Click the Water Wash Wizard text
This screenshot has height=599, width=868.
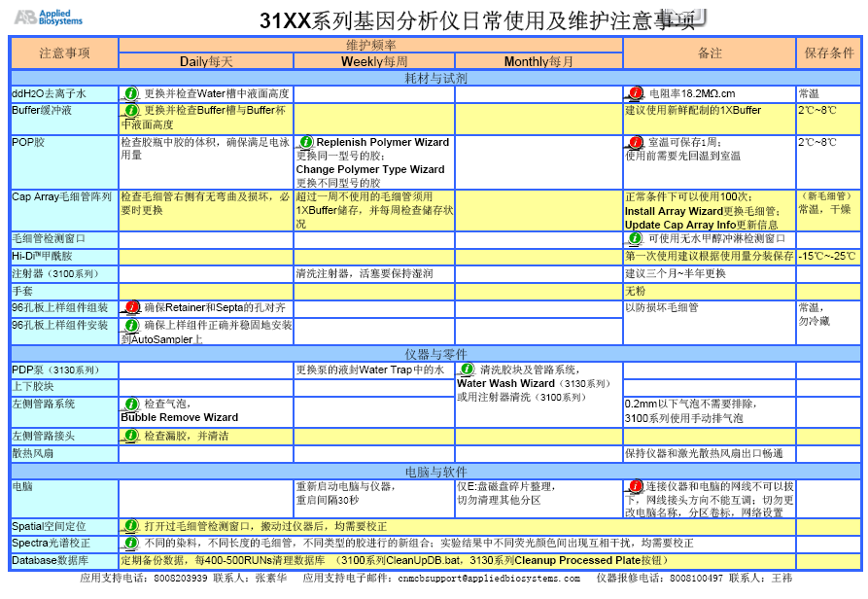505,383
